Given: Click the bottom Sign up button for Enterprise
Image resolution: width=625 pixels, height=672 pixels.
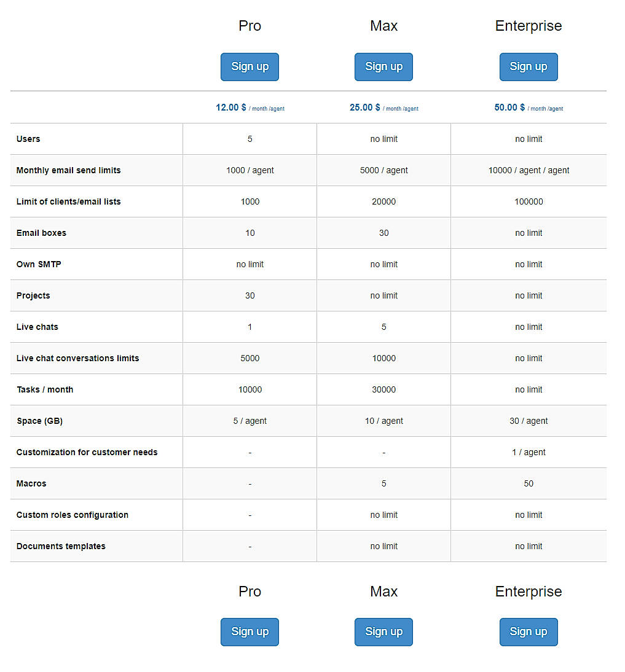Looking at the screenshot, I should 529,631.
